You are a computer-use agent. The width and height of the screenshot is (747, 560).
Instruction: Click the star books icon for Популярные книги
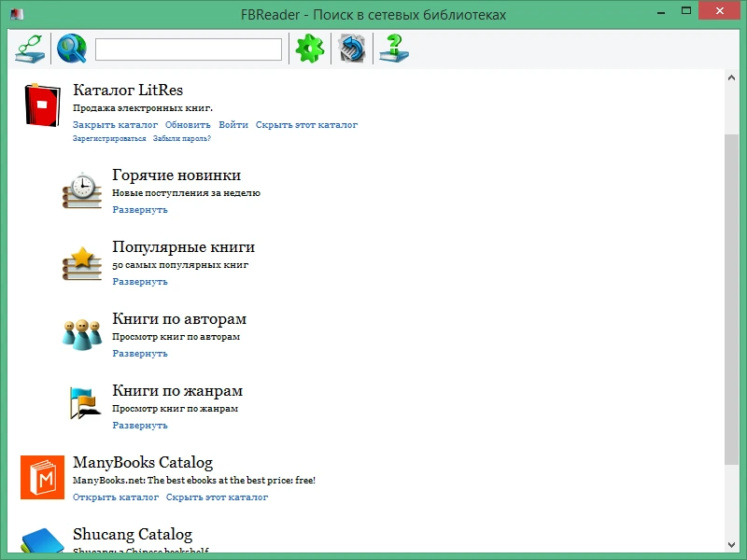click(82, 263)
